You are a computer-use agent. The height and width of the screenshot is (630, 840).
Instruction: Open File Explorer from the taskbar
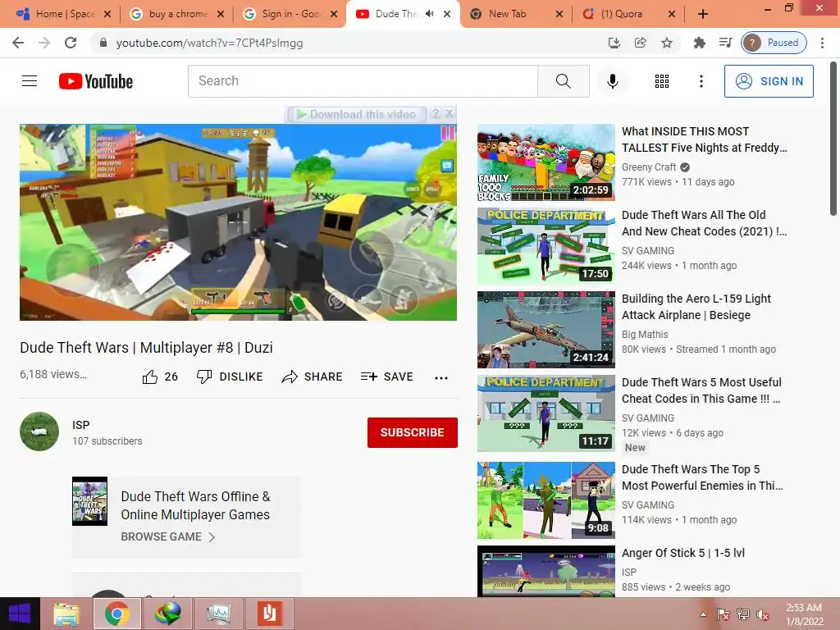tap(67, 614)
